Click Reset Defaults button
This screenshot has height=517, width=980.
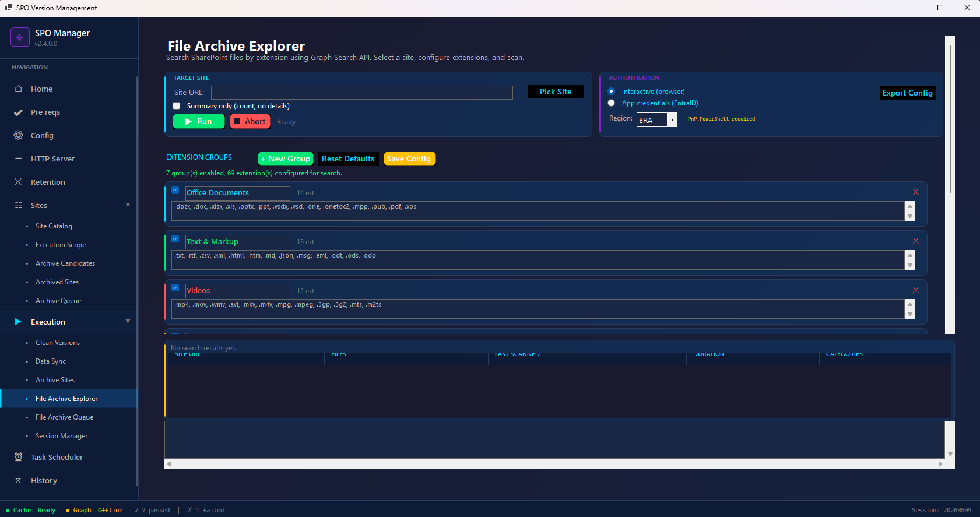coord(348,159)
